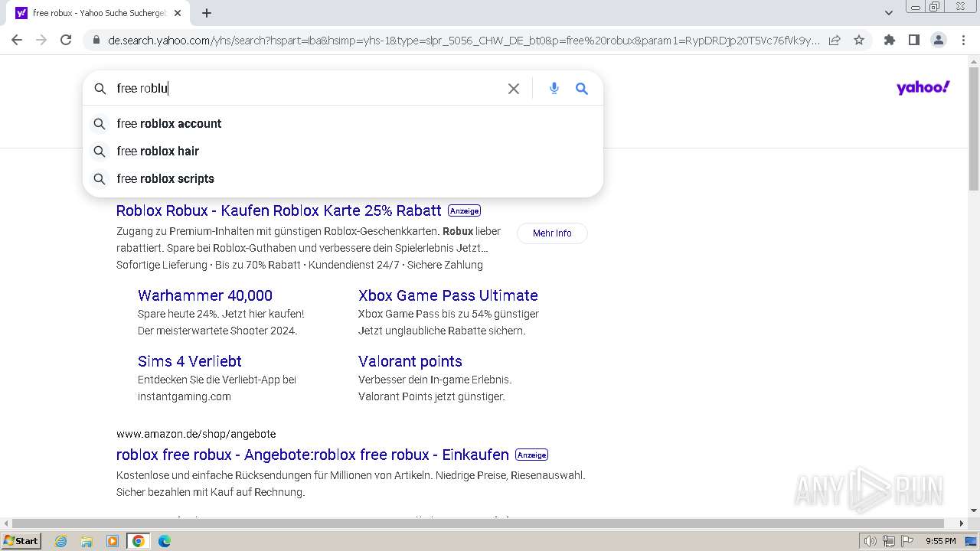Click the volume tray icon
The width and height of the screenshot is (980, 551).
[871, 541]
